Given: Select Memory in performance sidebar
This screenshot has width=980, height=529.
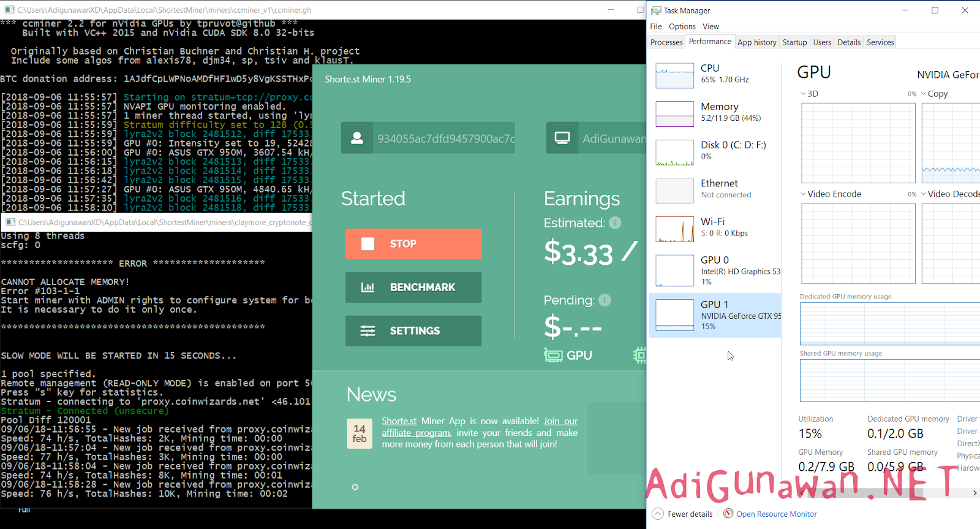Looking at the screenshot, I should (x=715, y=113).
